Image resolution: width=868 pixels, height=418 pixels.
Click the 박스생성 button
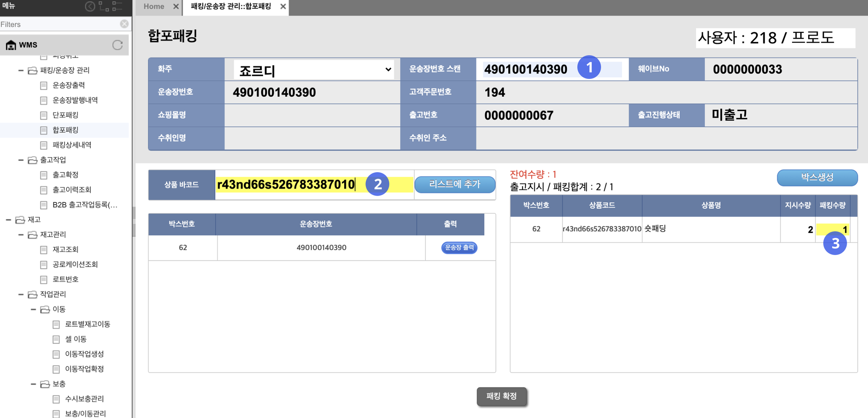[817, 177]
